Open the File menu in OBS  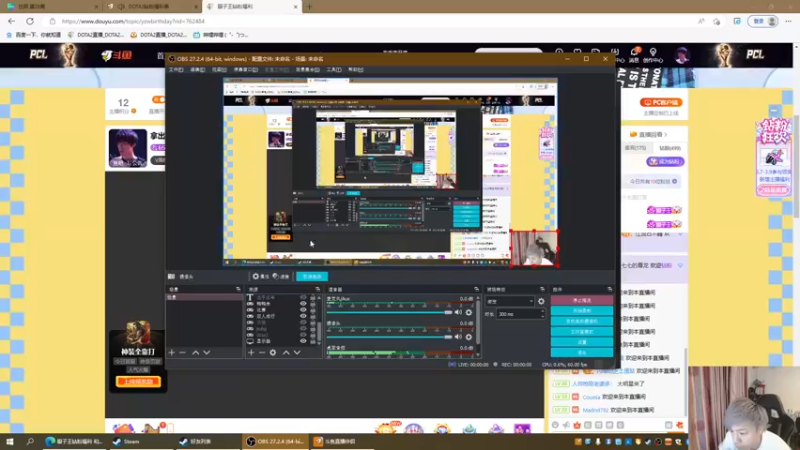point(176,70)
